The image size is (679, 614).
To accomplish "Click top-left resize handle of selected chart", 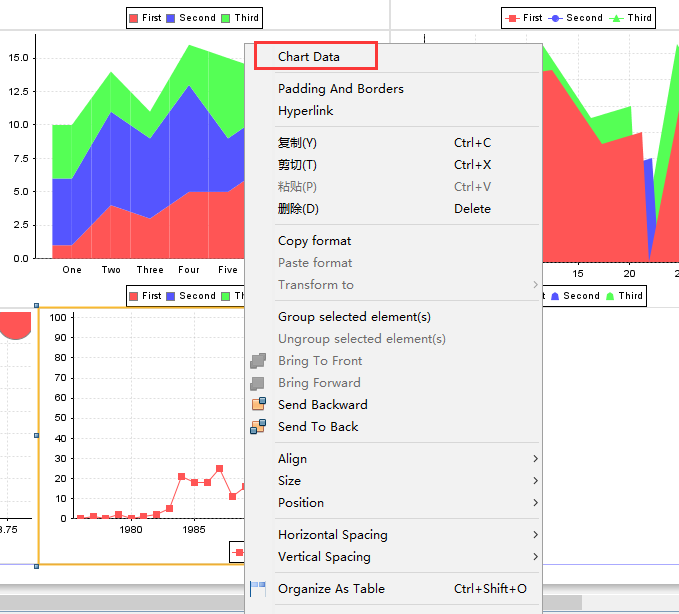I will click(x=36, y=306).
